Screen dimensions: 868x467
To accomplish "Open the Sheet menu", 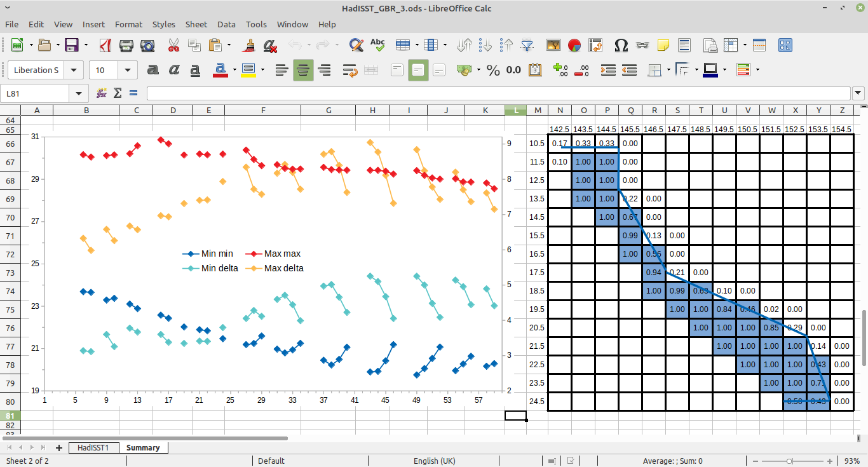I will (x=196, y=24).
